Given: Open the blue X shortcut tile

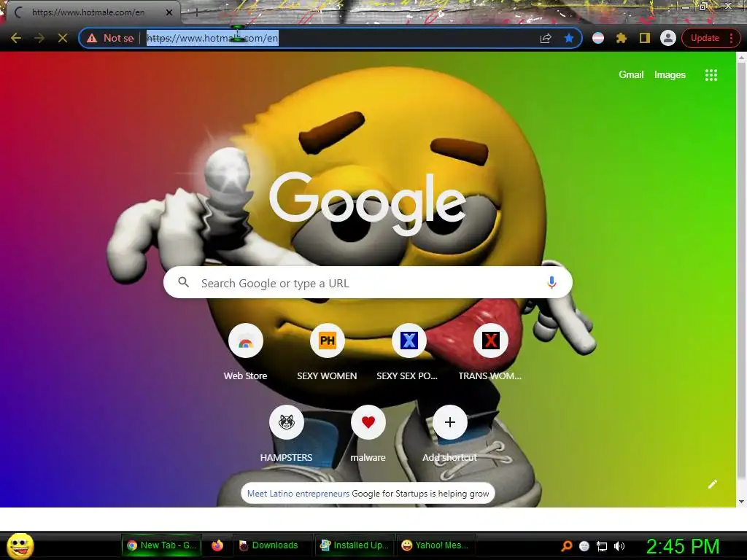Looking at the screenshot, I should pyautogui.click(x=409, y=353).
